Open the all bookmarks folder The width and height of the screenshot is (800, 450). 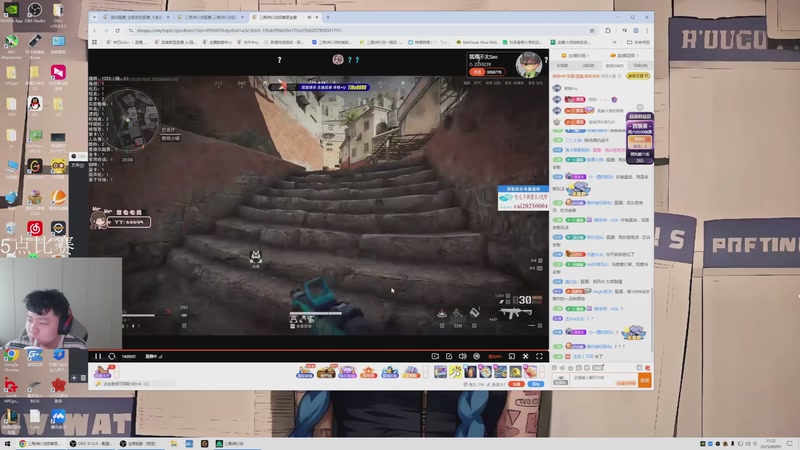pyautogui.click(x=638, y=42)
